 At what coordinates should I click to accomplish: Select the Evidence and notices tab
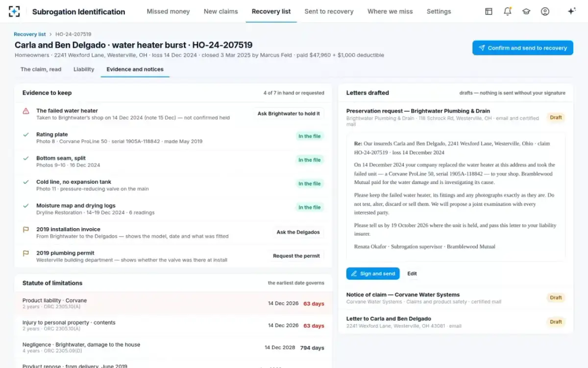pyautogui.click(x=135, y=69)
